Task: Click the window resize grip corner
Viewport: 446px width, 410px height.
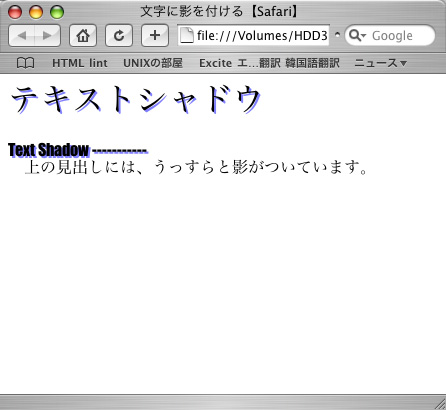Action: (x=441, y=404)
